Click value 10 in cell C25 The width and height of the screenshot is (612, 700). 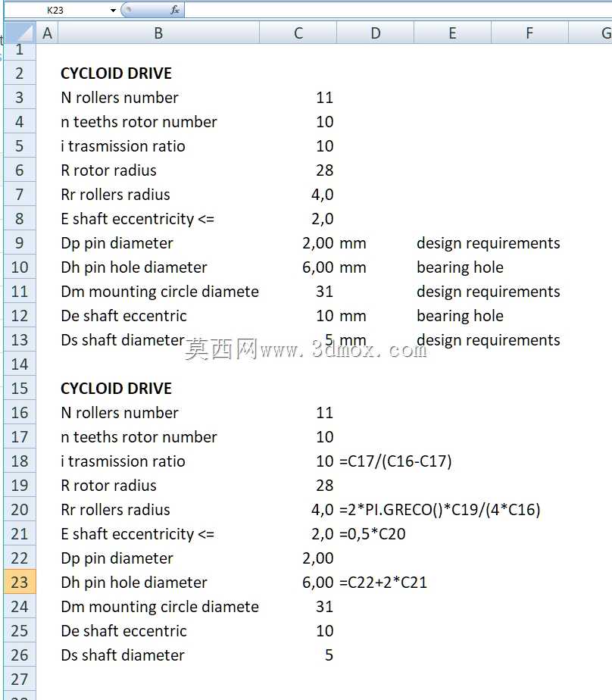pos(324,631)
